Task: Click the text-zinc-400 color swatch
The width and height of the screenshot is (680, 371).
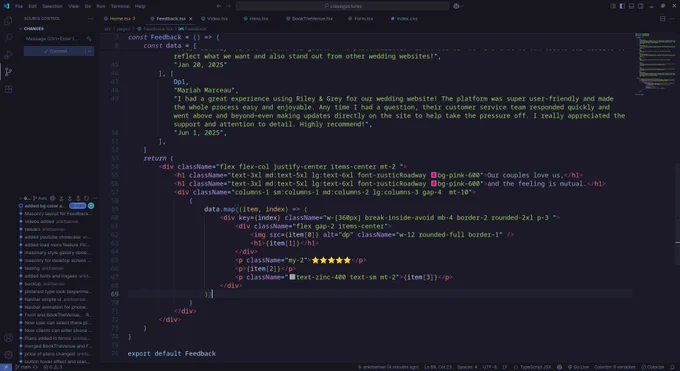Action: pos(292,277)
